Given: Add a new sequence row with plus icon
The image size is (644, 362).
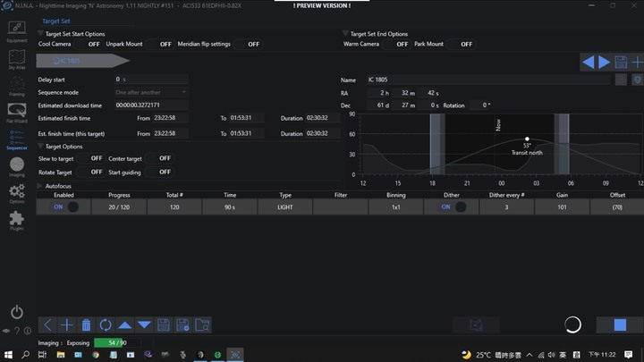Looking at the screenshot, I should click(67, 325).
